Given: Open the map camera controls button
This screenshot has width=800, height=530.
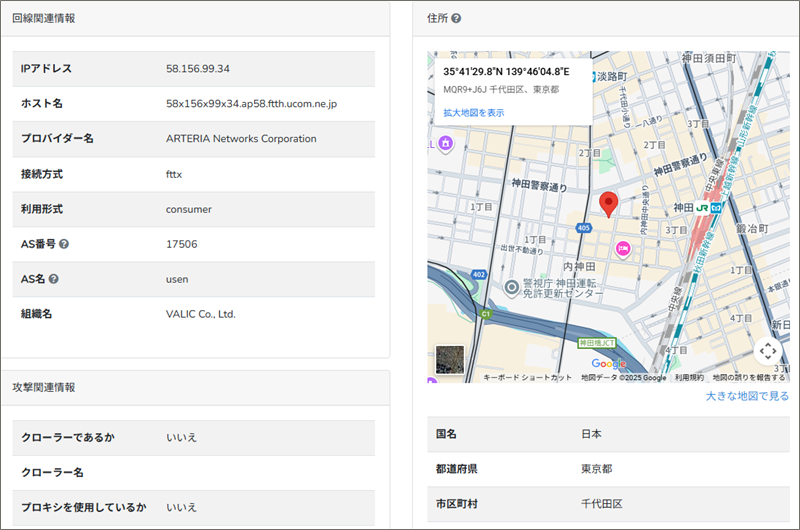Looking at the screenshot, I should (x=768, y=351).
